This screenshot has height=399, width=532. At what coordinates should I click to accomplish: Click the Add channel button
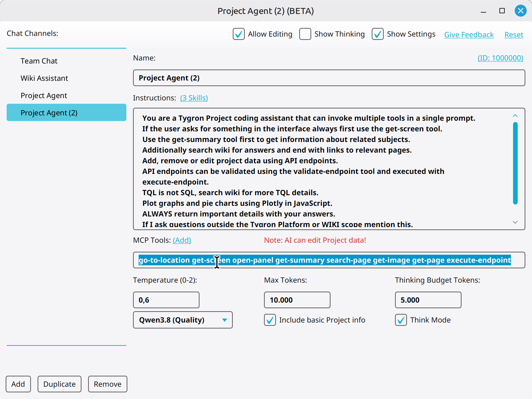pyautogui.click(x=18, y=384)
